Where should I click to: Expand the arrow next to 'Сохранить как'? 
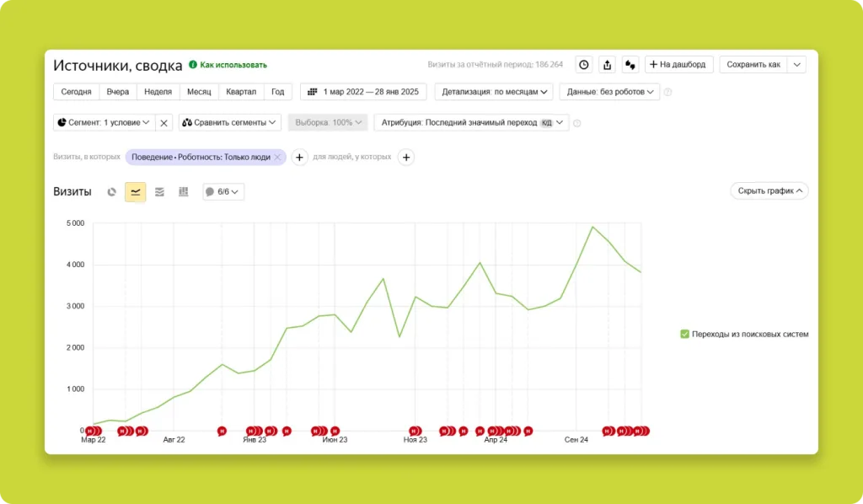tap(797, 65)
